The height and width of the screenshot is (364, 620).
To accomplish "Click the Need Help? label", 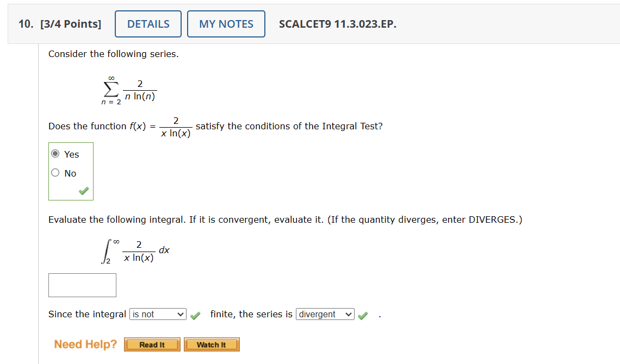I will [x=85, y=344].
